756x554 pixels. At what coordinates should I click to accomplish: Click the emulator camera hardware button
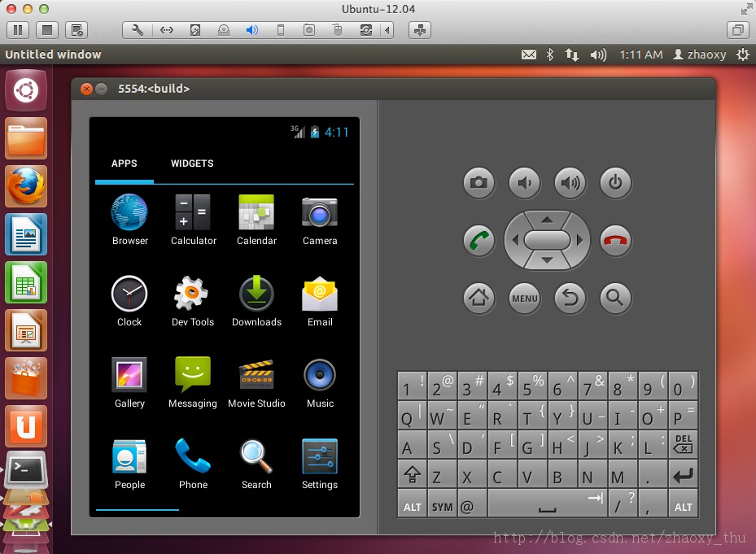click(479, 183)
